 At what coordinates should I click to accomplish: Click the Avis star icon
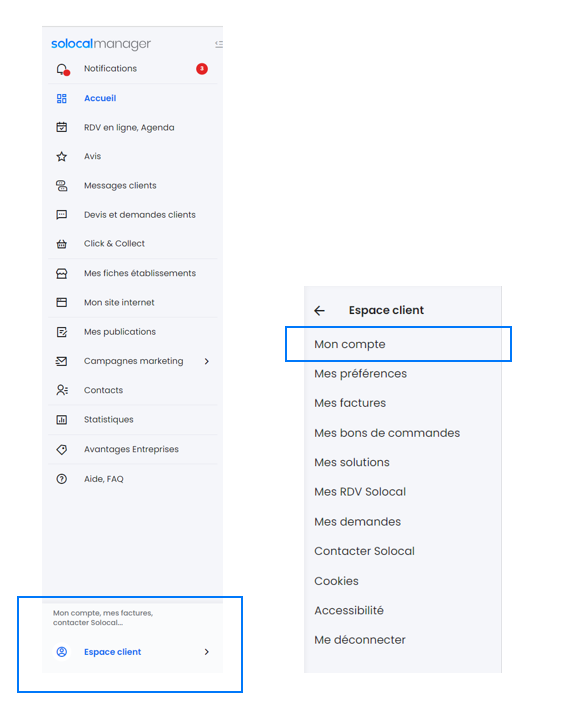point(62,156)
